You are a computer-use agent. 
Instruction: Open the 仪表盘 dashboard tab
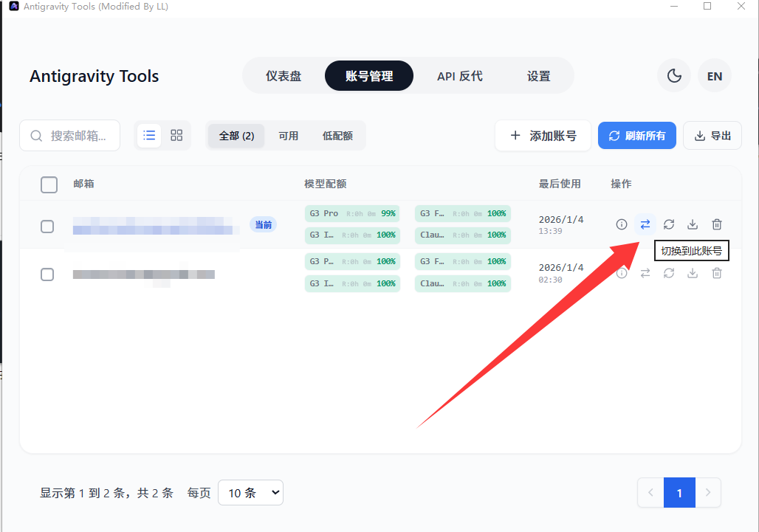pyautogui.click(x=284, y=76)
